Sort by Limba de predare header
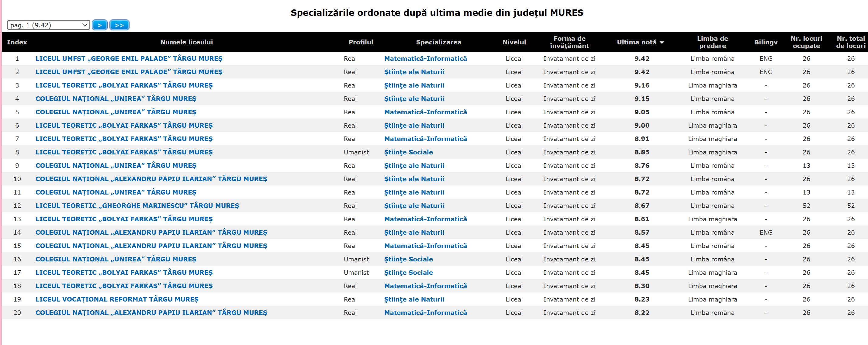 click(x=712, y=42)
